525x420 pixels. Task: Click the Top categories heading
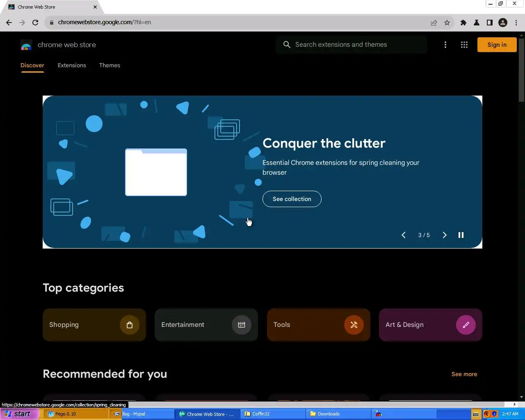(83, 288)
